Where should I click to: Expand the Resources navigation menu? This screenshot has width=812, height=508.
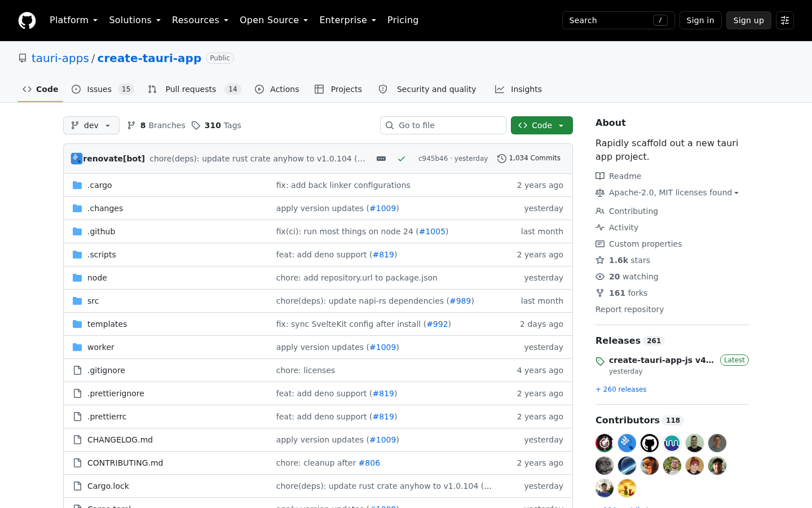(x=200, y=20)
